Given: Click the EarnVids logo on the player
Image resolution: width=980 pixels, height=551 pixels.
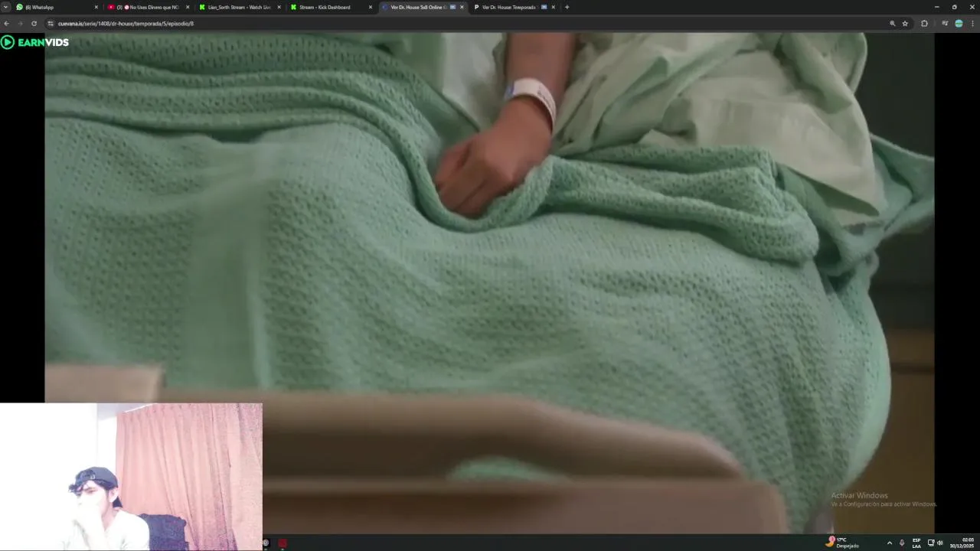Looking at the screenshot, I should (35, 42).
